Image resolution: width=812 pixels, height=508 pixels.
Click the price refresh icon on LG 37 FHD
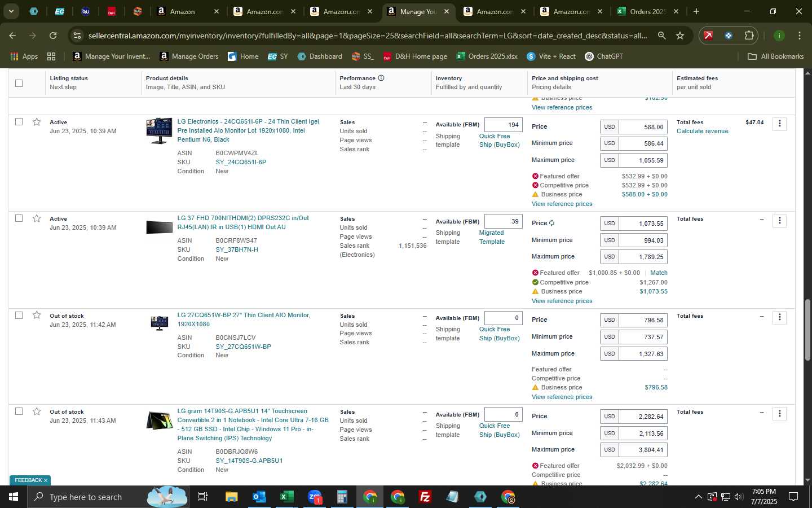point(551,223)
